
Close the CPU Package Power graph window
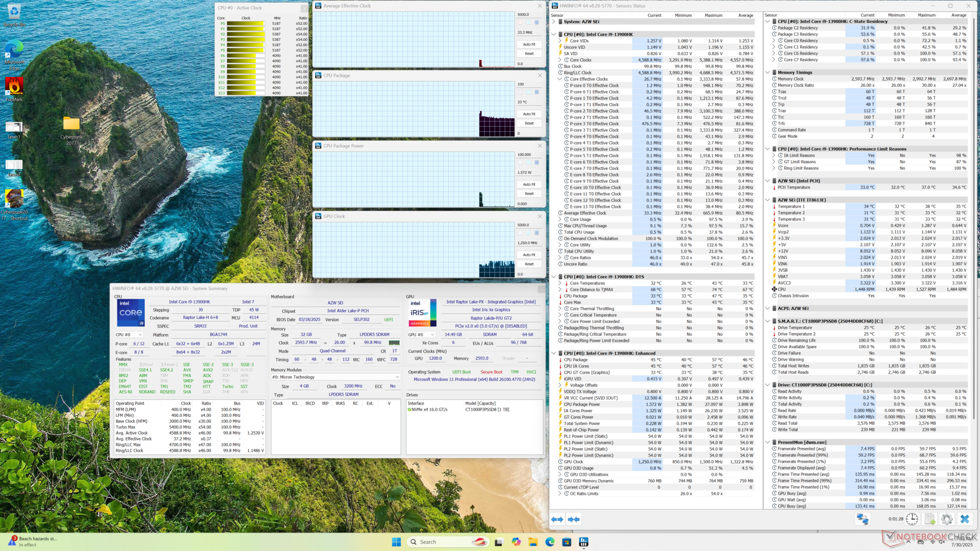tap(540, 146)
